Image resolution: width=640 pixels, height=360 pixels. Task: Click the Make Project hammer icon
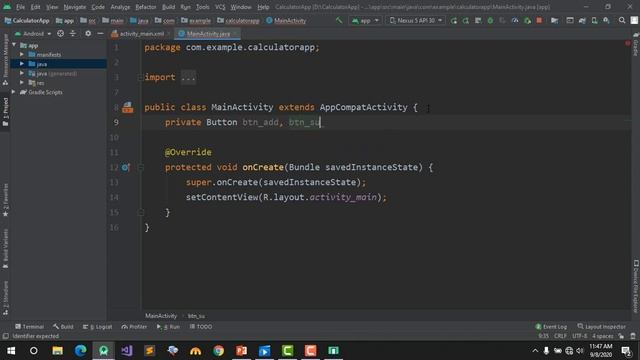(x=339, y=20)
